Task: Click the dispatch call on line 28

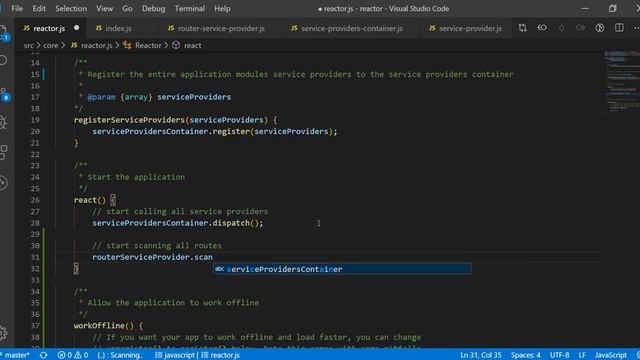Action: (x=231, y=223)
